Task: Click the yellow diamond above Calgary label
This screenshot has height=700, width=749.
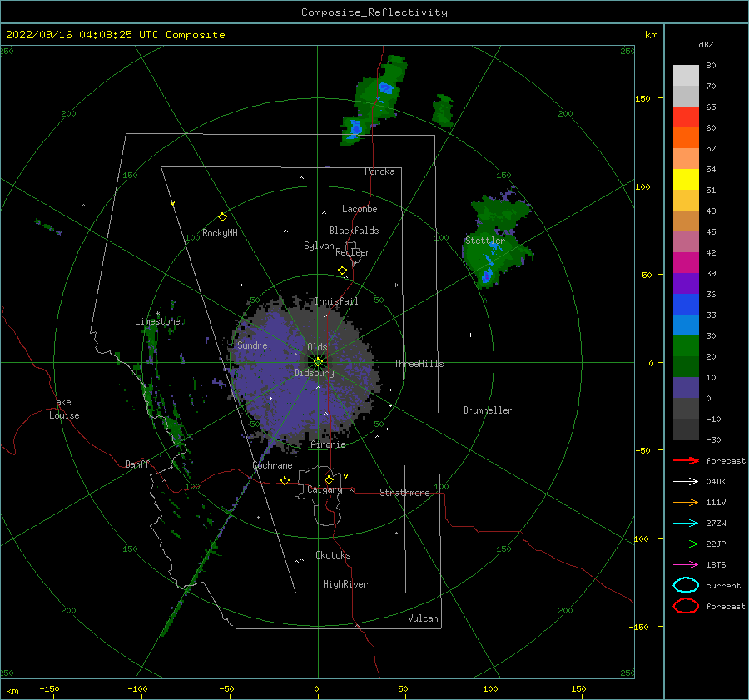Action: click(x=329, y=479)
